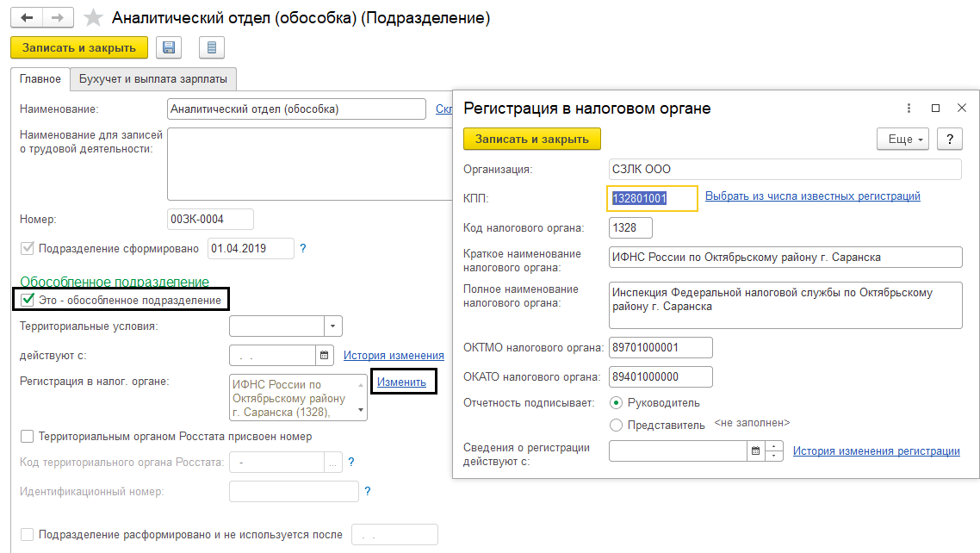Viewport: 980px width, 553px height.
Task: Select the 'Представитель' radio option
Action: click(616, 425)
